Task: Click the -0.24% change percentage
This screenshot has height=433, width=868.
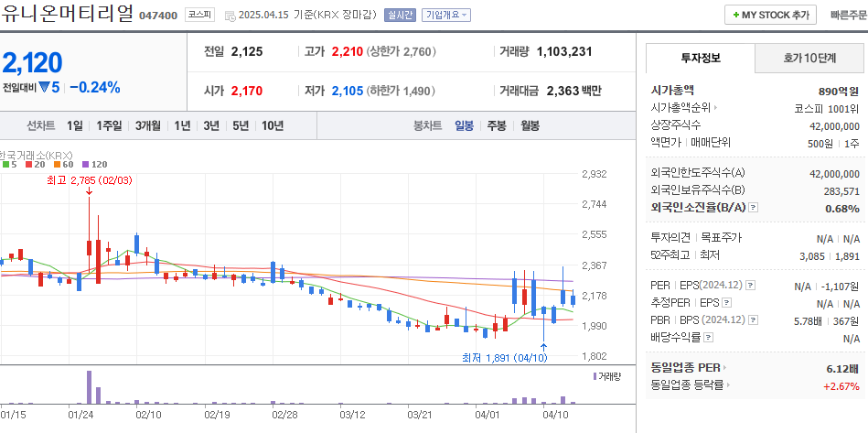Action: (x=95, y=88)
